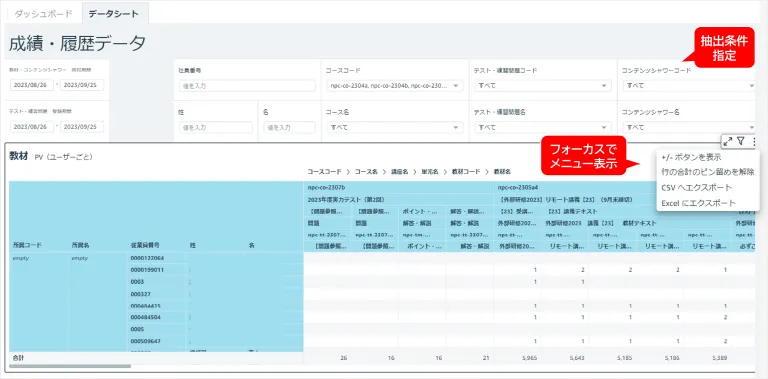This screenshot has height=379, width=768.
Task: Set 教材・コンテンツシャワー start date 2023/08/26
Action: pyautogui.click(x=32, y=85)
